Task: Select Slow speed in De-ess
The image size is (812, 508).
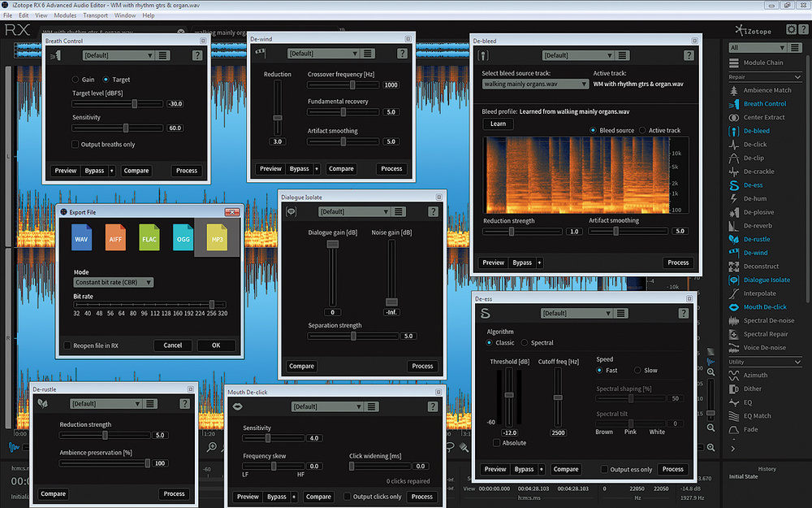Action: tap(637, 370)
